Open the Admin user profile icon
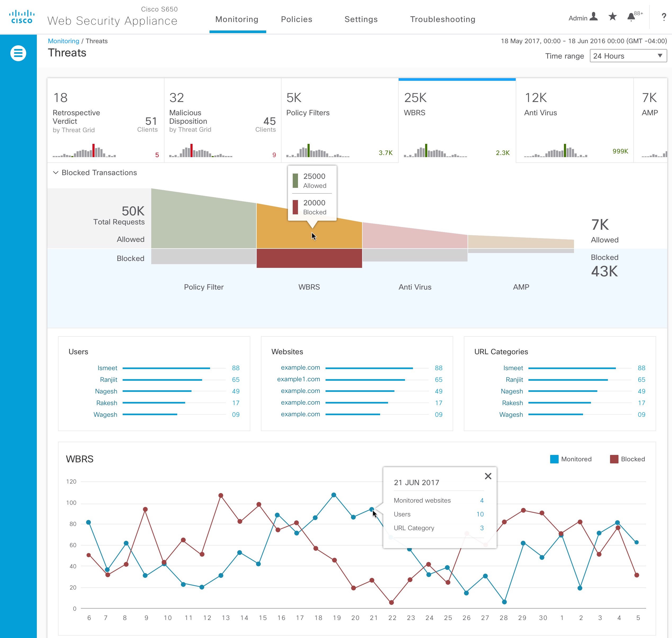 tap(594, 17)
